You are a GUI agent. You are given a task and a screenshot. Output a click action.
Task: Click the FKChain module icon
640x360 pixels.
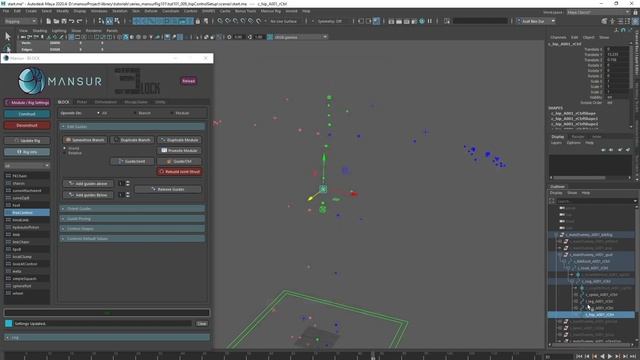[x=8, y=176]
